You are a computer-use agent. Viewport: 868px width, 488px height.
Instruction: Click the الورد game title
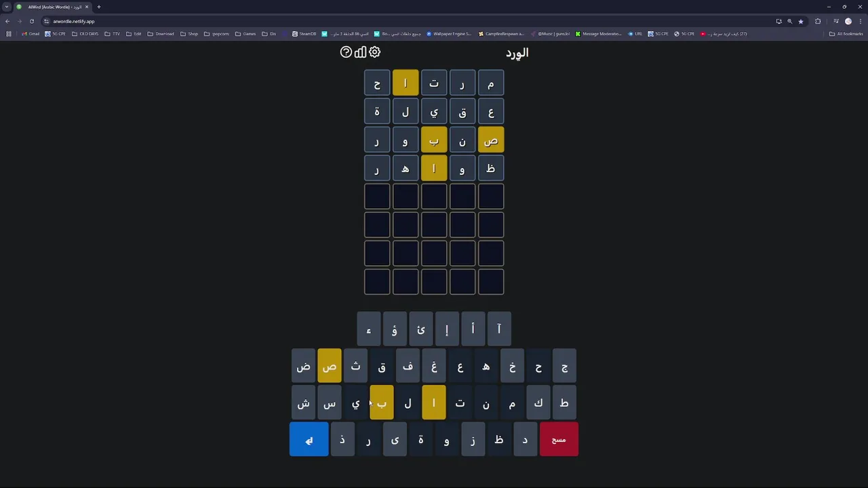[x=517, y=53]
